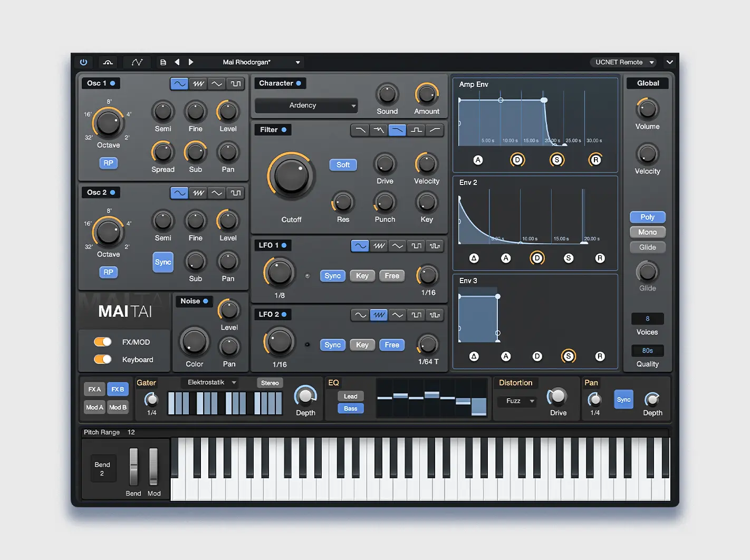
Task: Click the Voices number field
Action: 647,318
